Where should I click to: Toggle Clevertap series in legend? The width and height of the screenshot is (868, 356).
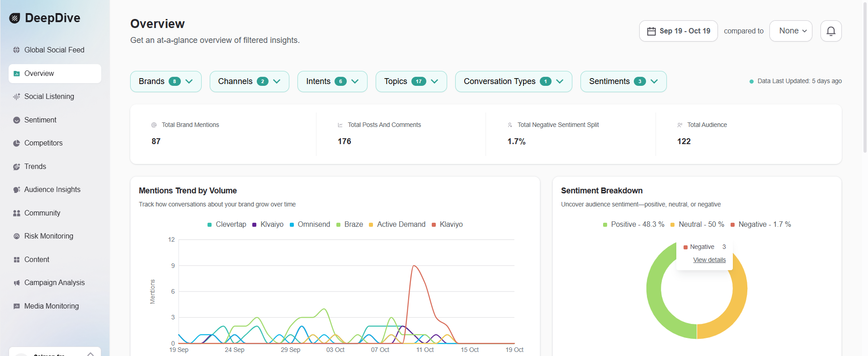[227, 225]
